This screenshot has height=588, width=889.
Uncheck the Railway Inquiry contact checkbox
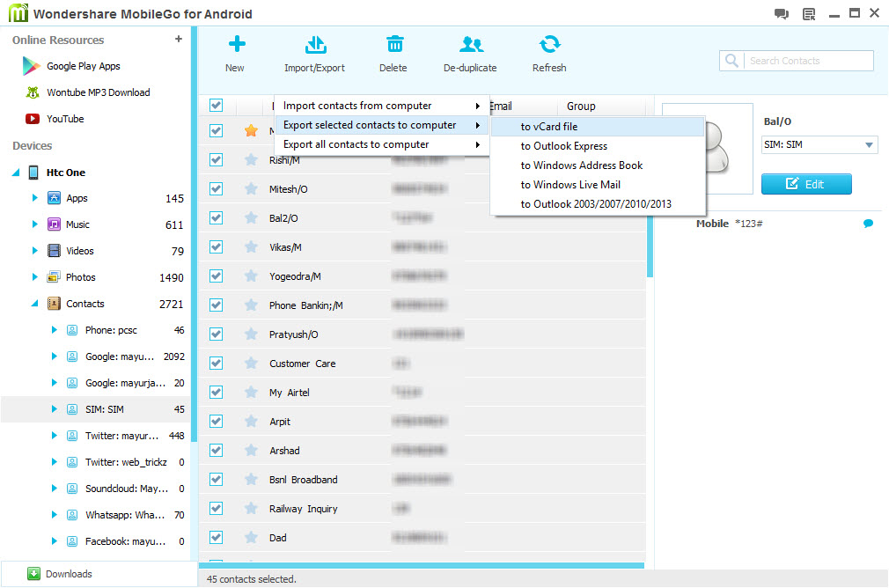216,509
